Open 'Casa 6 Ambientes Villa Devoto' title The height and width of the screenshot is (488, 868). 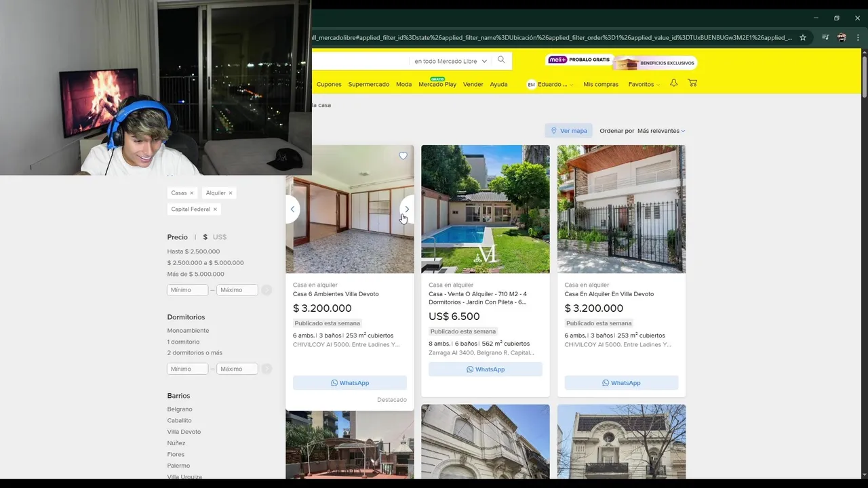[336, 294]
